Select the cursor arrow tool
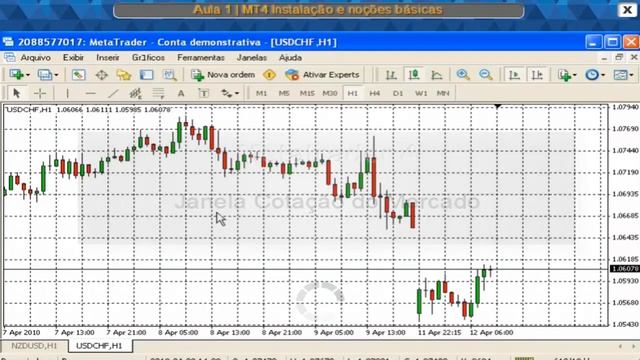Screen dimensions: 640x360 point(17,93)
